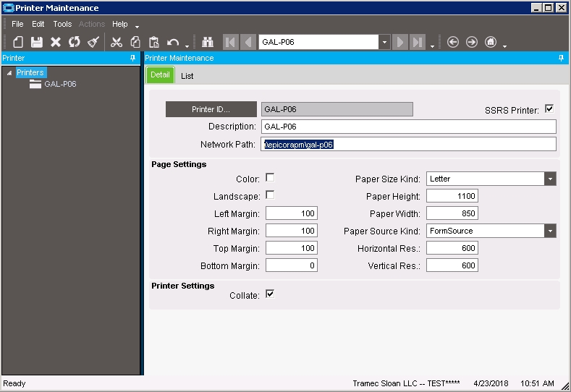The width and height of the screenshot is (571, 392).
Task: Click the Right Margin field
Action: pos(292,231)
